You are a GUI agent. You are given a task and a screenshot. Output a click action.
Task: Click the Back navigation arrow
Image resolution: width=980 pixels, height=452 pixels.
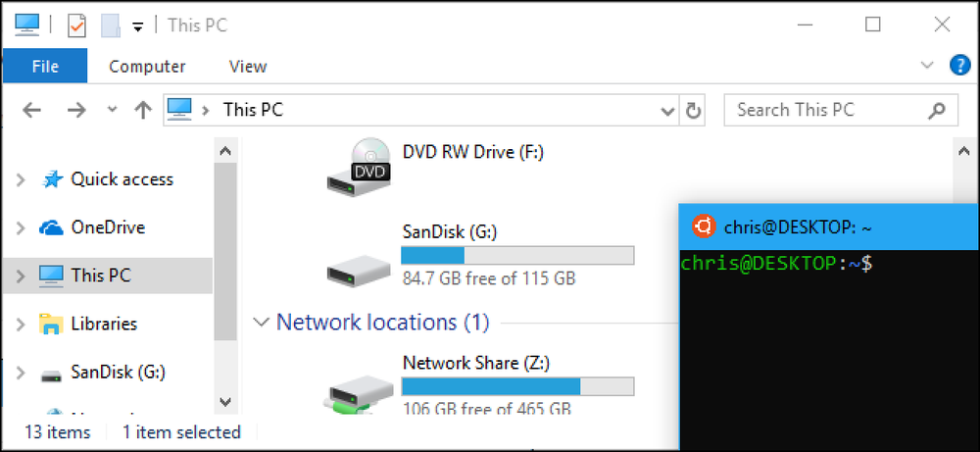(x=31, y=111)
